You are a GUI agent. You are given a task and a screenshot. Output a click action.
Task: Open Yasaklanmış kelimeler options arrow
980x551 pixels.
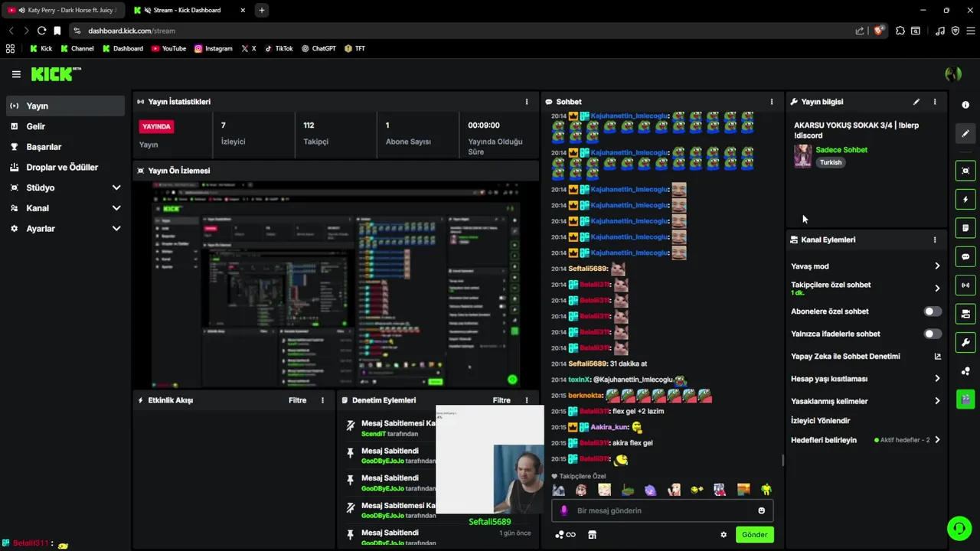[x=937, y=401]
